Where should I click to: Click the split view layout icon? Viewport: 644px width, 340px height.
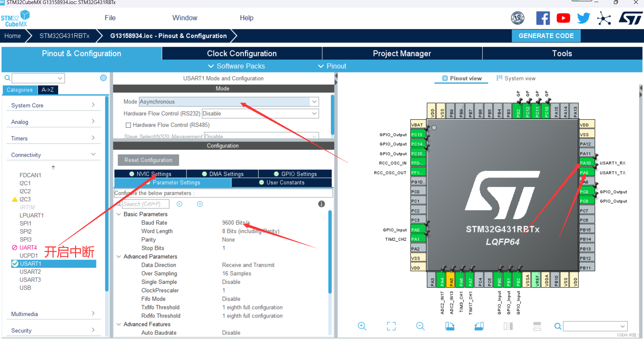click(508, 326)
